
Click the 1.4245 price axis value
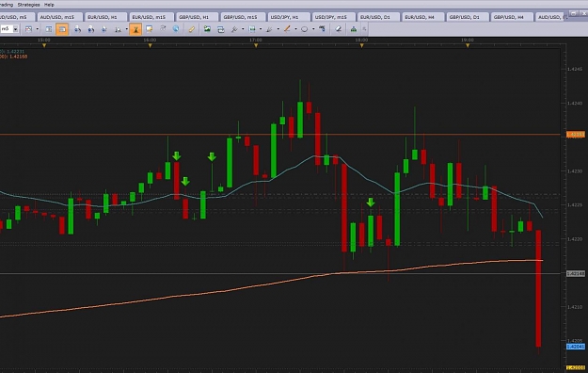[575, 69]
